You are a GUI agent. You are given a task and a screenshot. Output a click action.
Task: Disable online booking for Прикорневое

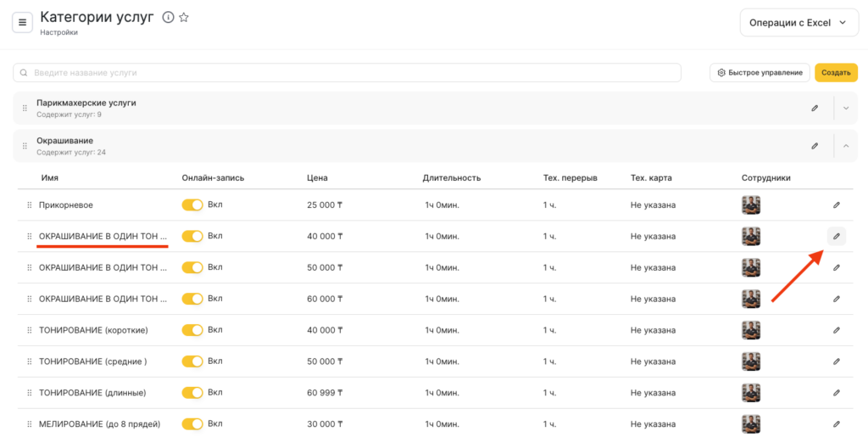(192, 205)
